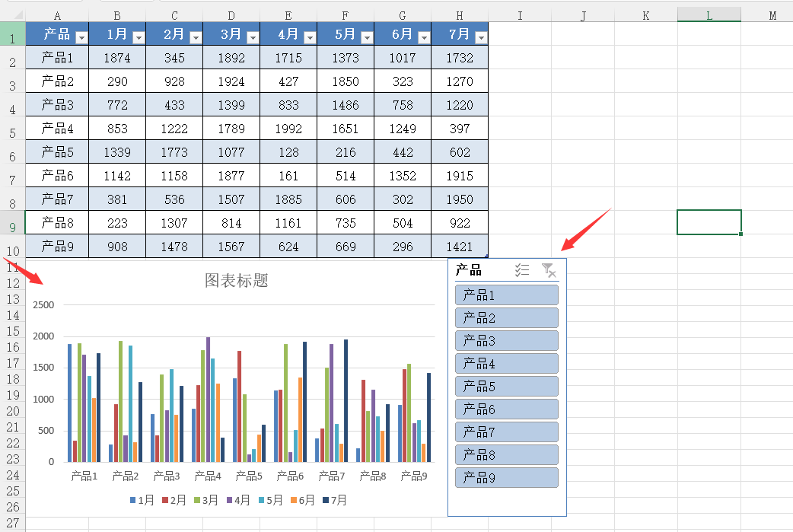This screenshot has height=532, width=793.
Task: Click the 5月 legend entry
Action: pos(271,500)
